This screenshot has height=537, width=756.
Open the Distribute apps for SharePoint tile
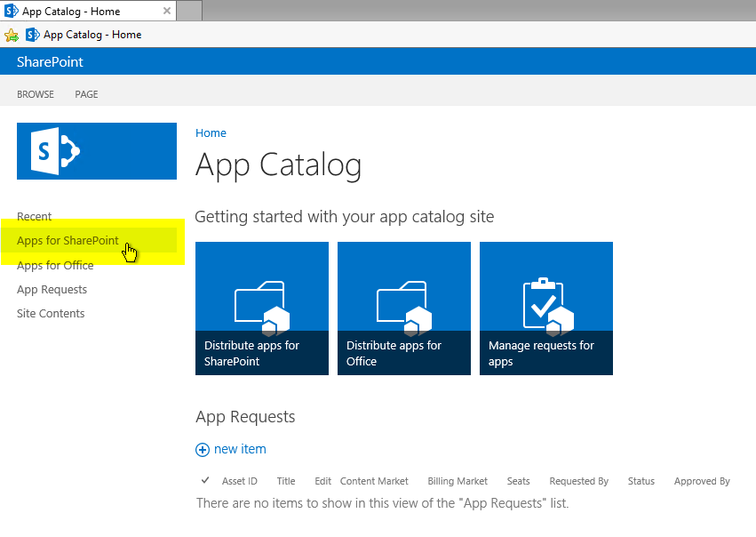(262, 308)
